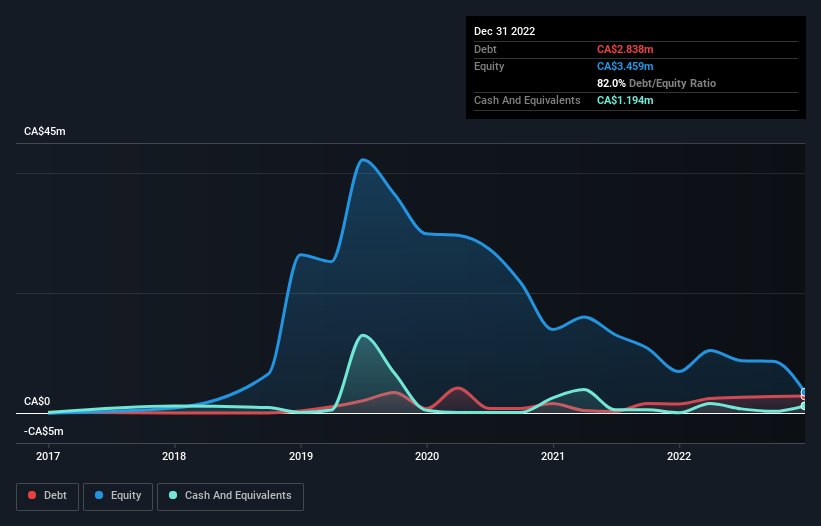Click the 82.0% Debt/Equity Ratio text
The image size is (821, 526).
[657, 83]
